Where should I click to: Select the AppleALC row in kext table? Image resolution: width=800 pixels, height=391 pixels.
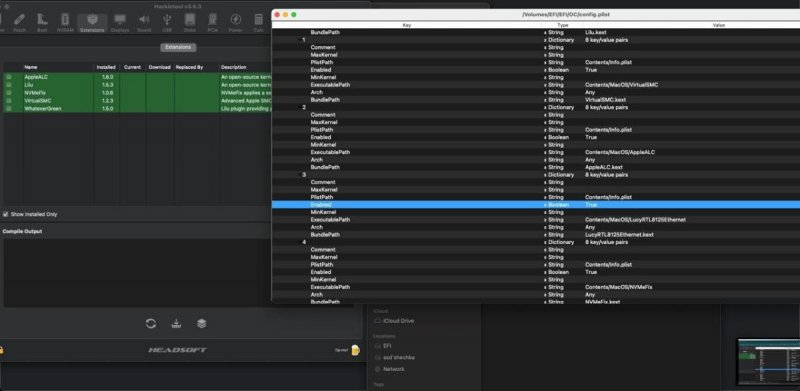pyautogui.click(x=138, y=77)
